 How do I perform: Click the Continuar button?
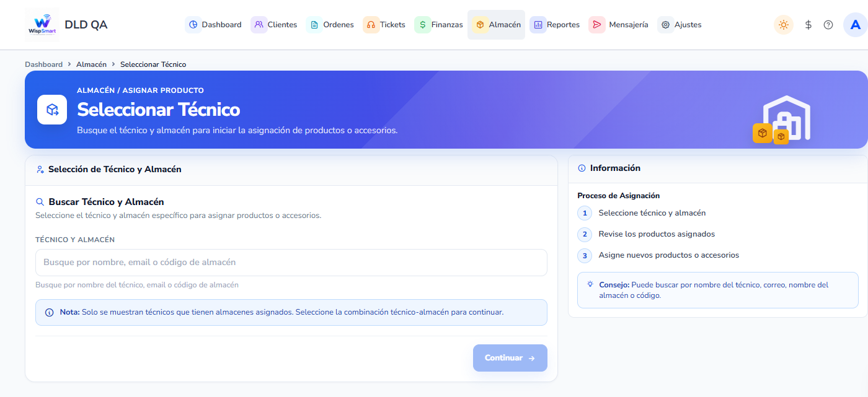click(510, 358)
